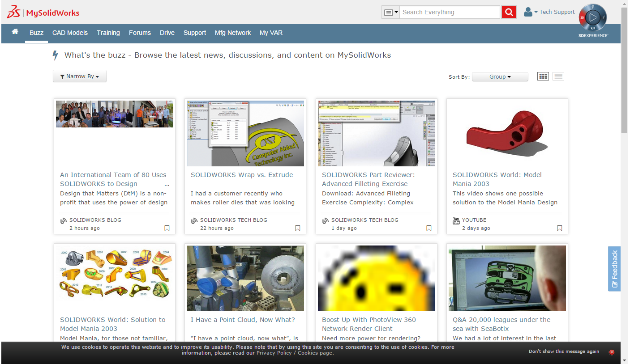Select the Buzz tab
This screenshot has width=630, height=364.
(37, 33)
